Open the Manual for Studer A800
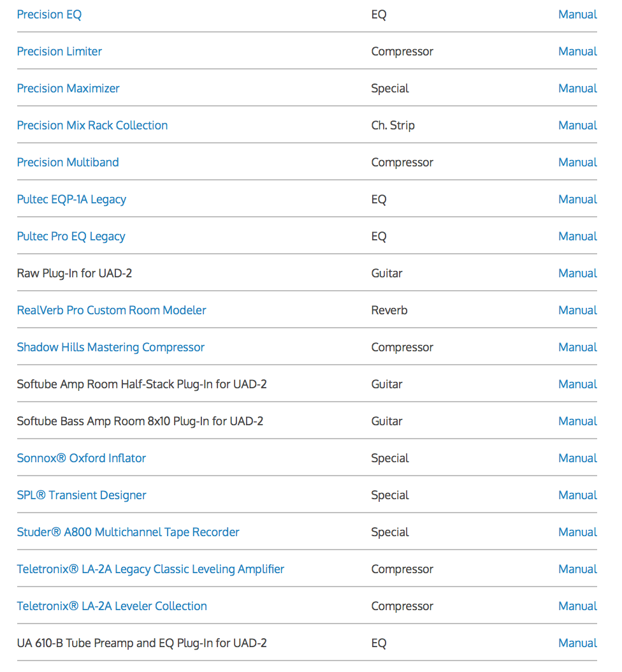 (577, 532)
